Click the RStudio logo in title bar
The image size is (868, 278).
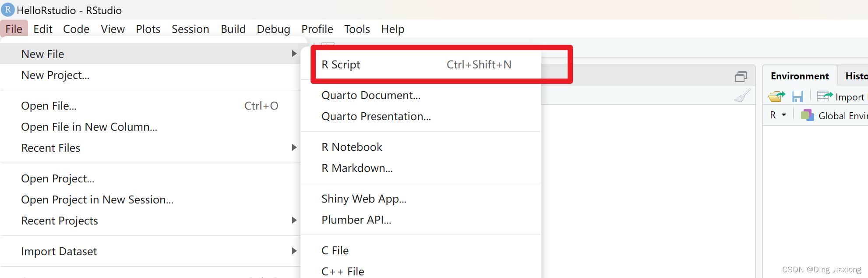[8, 10]
